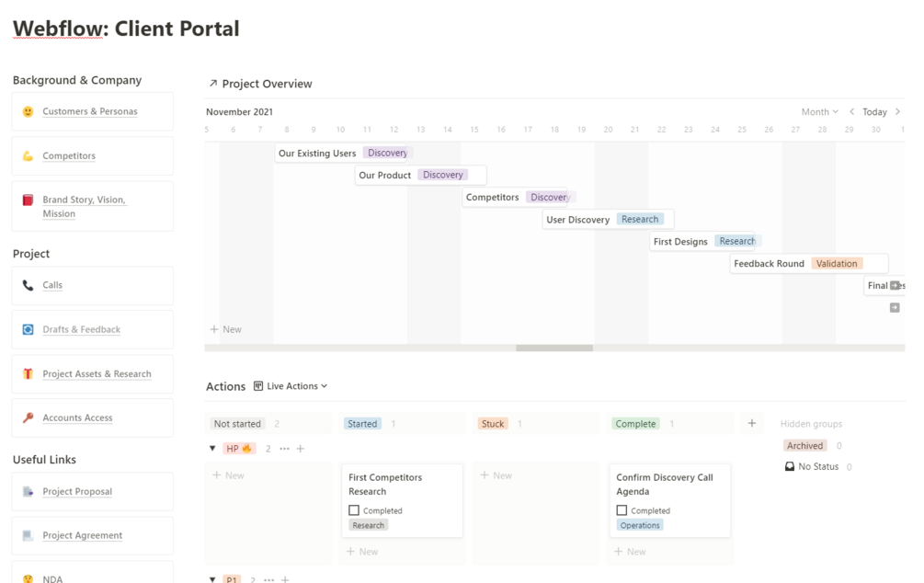Click the smiley icon beside Customers & Personas
This screenshot has height=583, width=924.
(x=28, y=111)
